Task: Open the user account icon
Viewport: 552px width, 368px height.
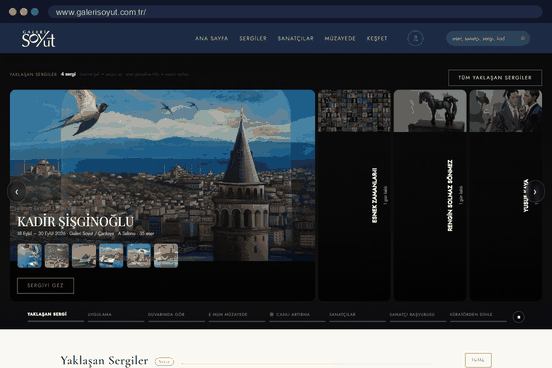Action: click(415, 38)
